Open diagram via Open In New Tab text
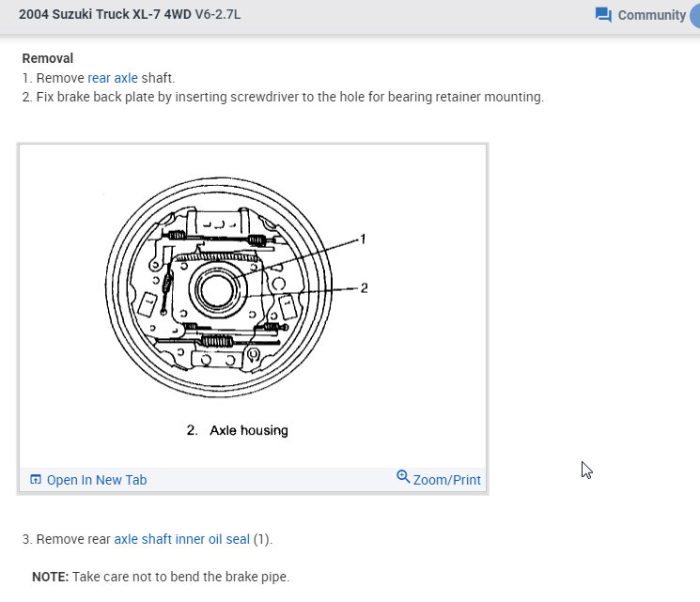The image size is (700, 602). pos(97,480)
